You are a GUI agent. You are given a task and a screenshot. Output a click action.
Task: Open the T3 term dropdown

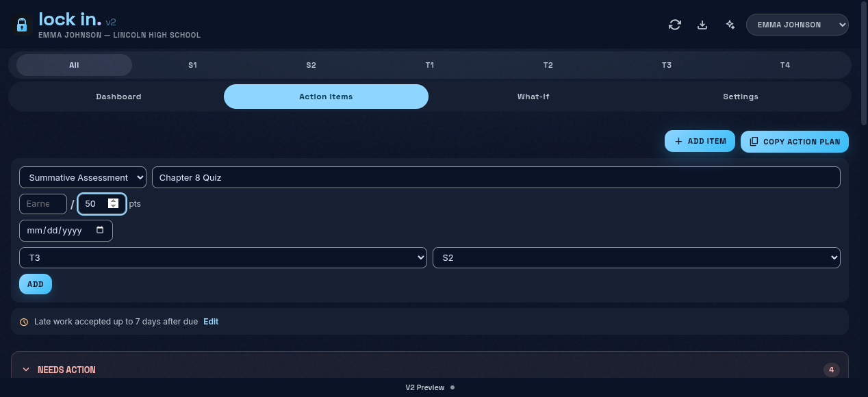(223, 257)
